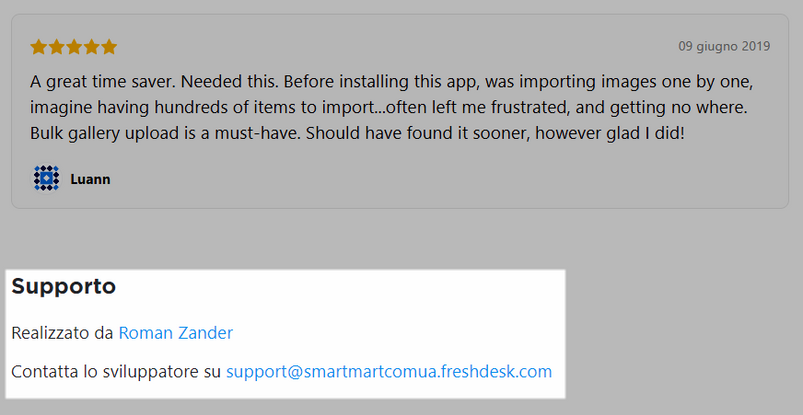Open the Roman Zander developer link
The image size is (803, 415).
pyautogui.click(x=176, y=333)
